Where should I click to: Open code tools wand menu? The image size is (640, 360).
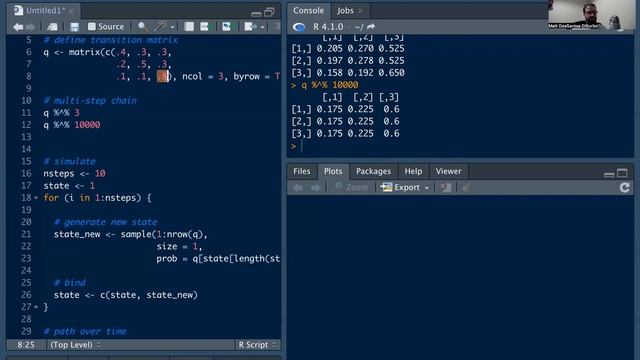click(x=161, y=27)
